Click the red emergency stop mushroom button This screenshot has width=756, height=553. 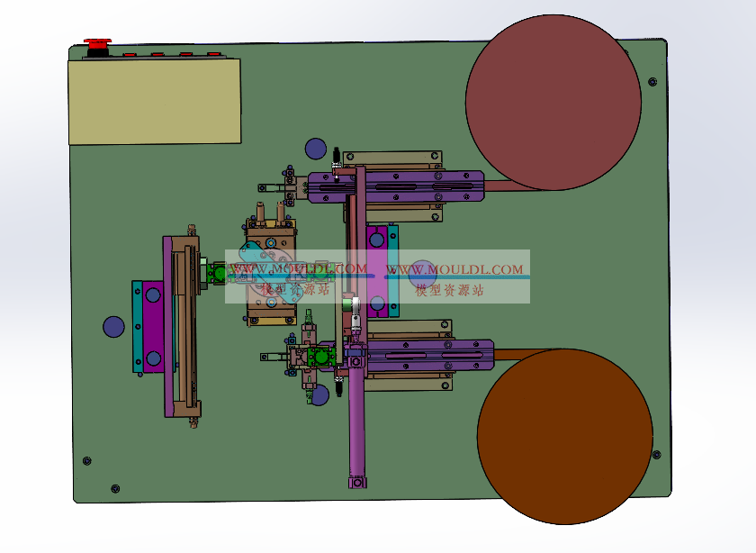[97, 42]
